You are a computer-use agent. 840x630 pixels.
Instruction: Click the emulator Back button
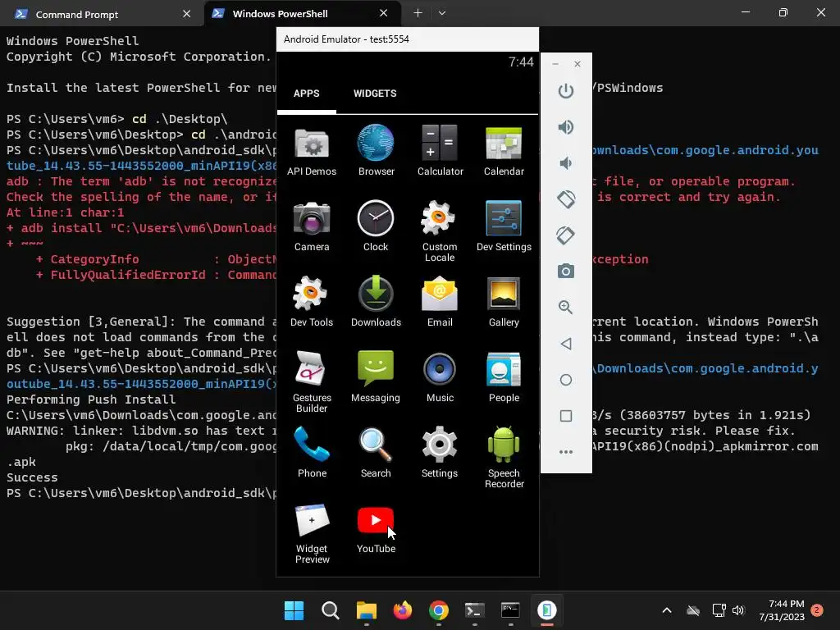click(x=566, y=344)
